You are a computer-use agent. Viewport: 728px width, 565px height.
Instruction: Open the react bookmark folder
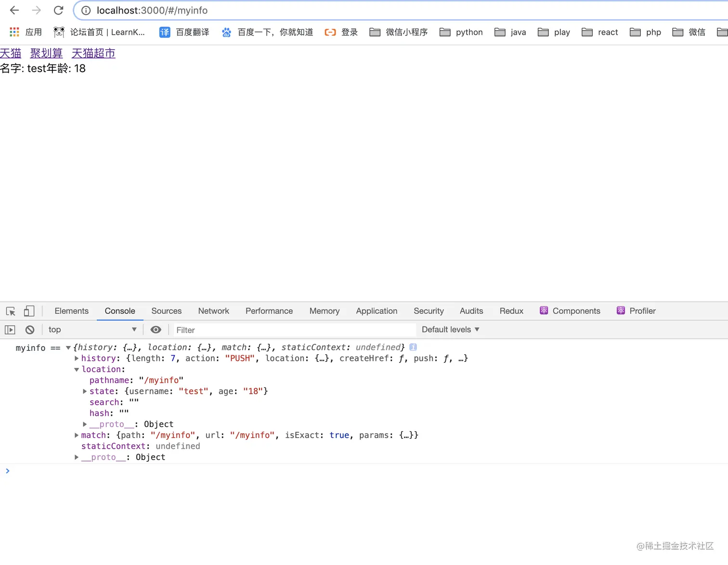600,32
